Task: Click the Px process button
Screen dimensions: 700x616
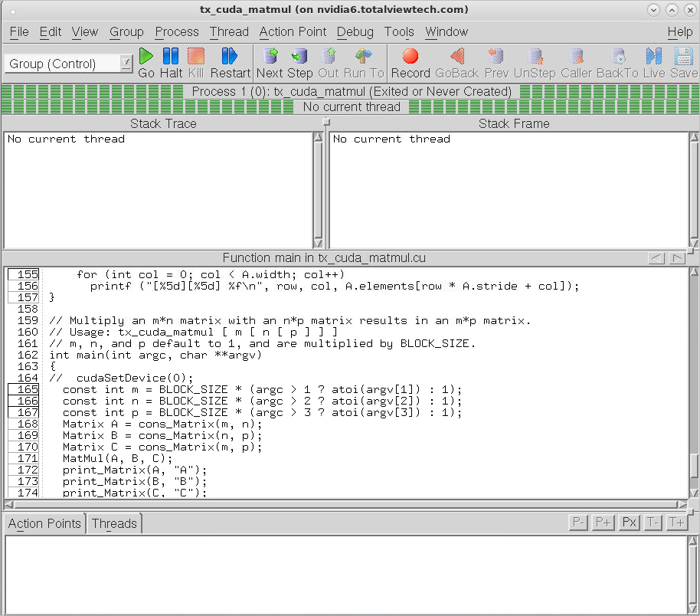Action: click(629, 523)
